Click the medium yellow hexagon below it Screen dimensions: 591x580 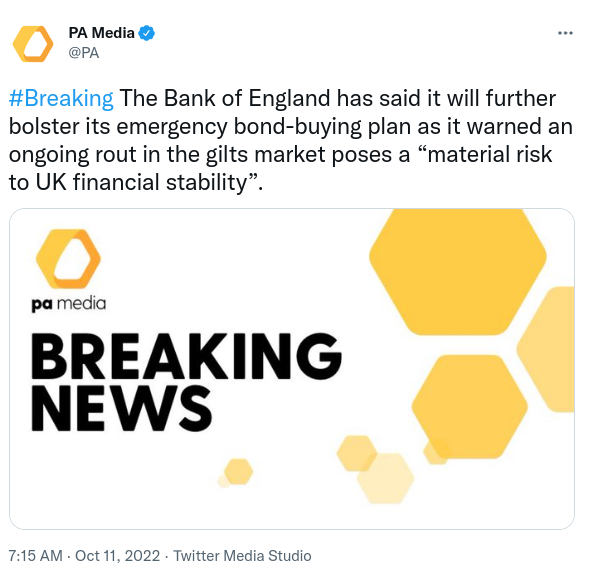click(x=469, y=407)
